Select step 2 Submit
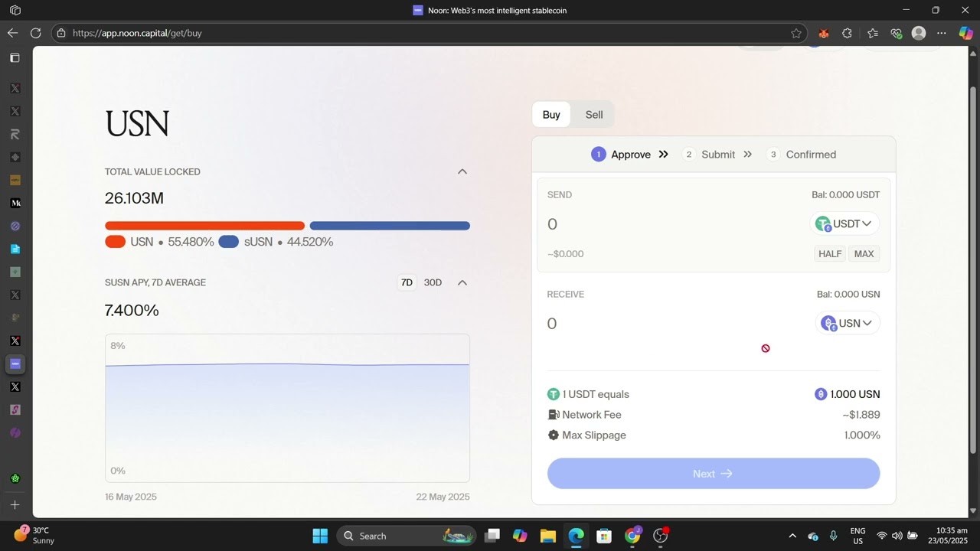980x551 pixels. 709,155
